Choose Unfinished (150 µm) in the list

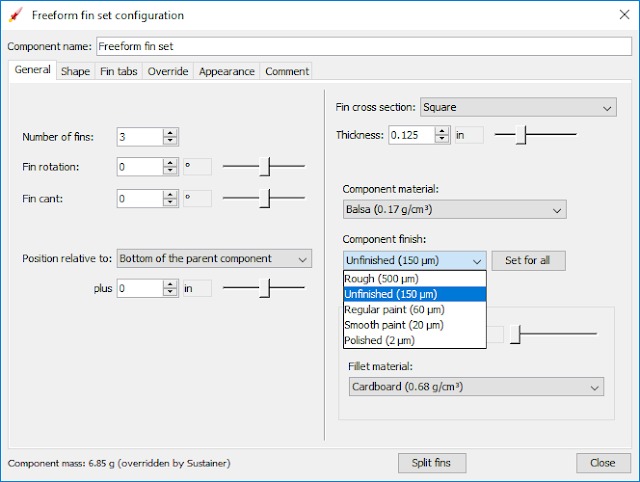(415, 294)
